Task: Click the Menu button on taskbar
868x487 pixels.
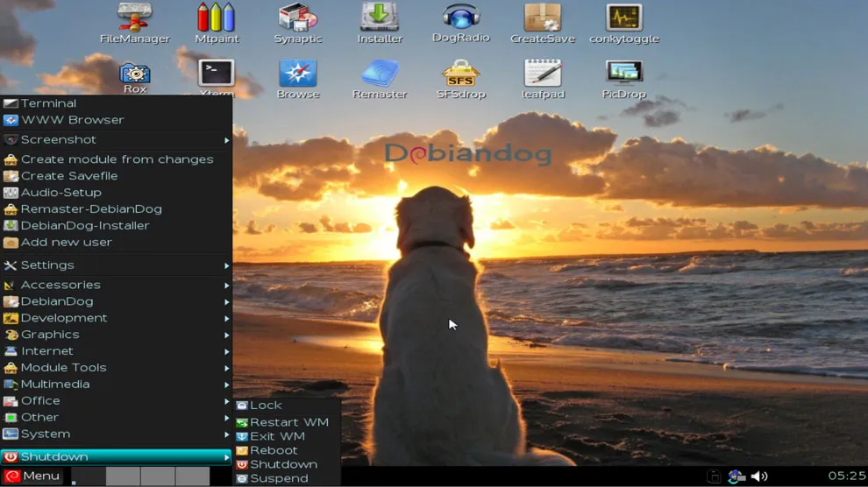Action: tap(32, 476)
